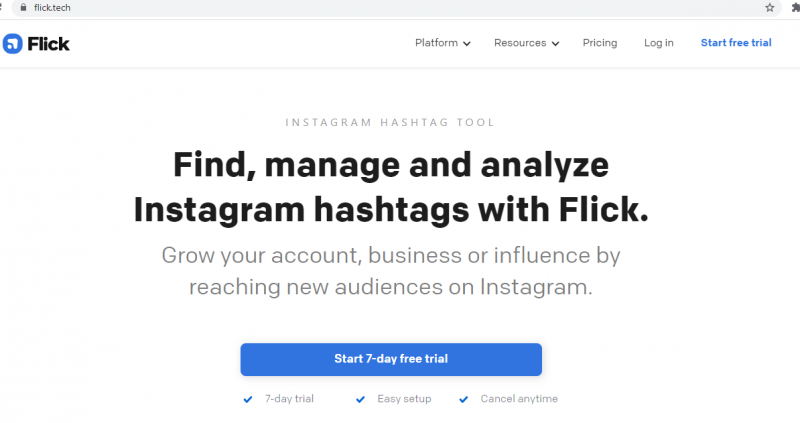Click the Cancel anytime text
Image resolution: width=800 pixels, height=423 pixels.
(x=519, y=399)
